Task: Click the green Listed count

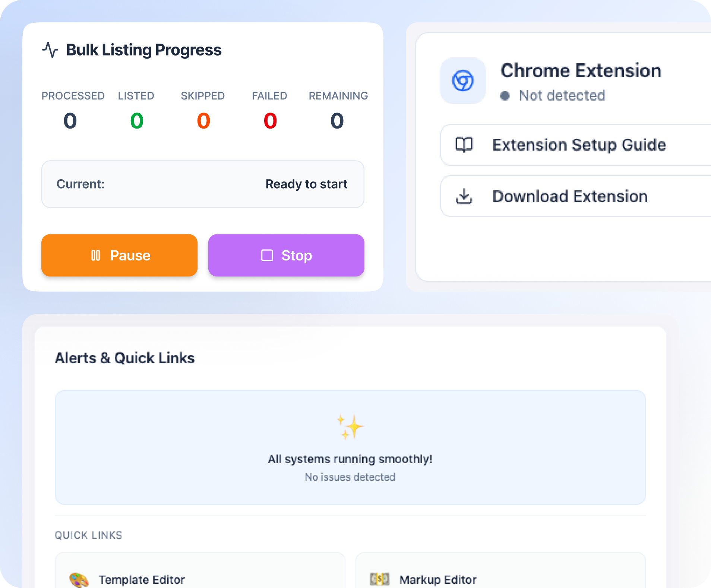Action: coord(137,121)
